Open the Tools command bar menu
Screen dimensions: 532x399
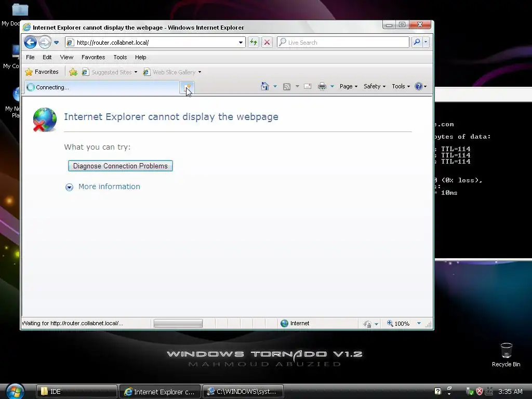[401, 86]
